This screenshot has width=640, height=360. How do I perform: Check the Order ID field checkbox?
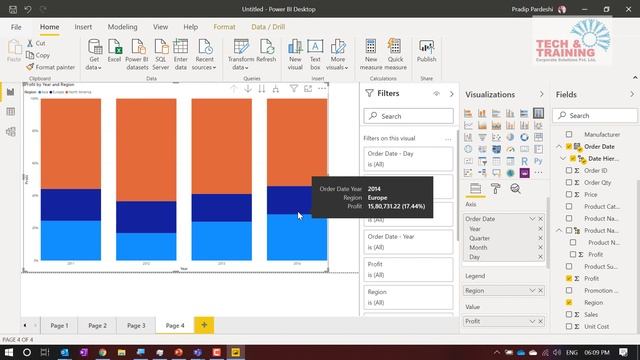tap(569, 170)
